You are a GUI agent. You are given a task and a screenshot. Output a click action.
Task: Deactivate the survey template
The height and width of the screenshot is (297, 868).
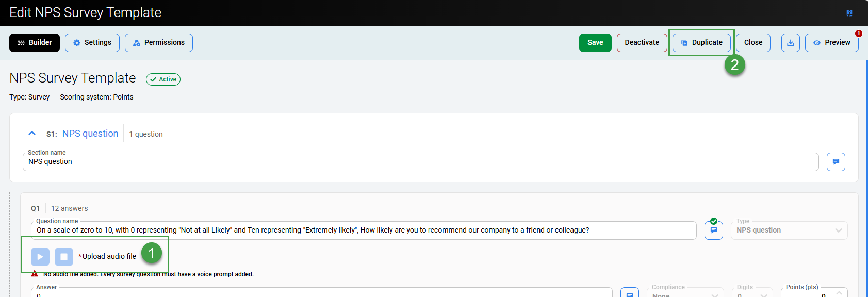pos(642,43)
